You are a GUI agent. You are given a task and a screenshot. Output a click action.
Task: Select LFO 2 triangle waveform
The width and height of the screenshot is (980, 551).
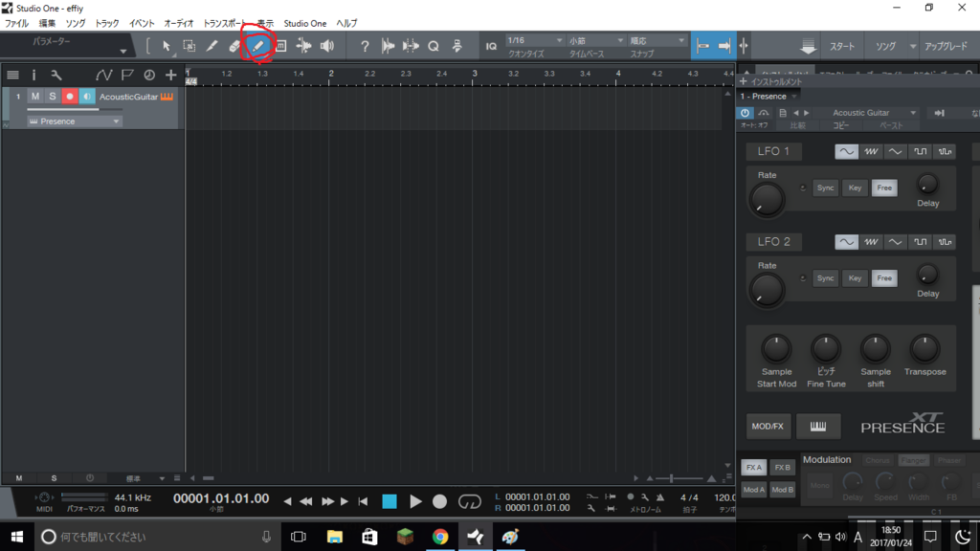895,242
